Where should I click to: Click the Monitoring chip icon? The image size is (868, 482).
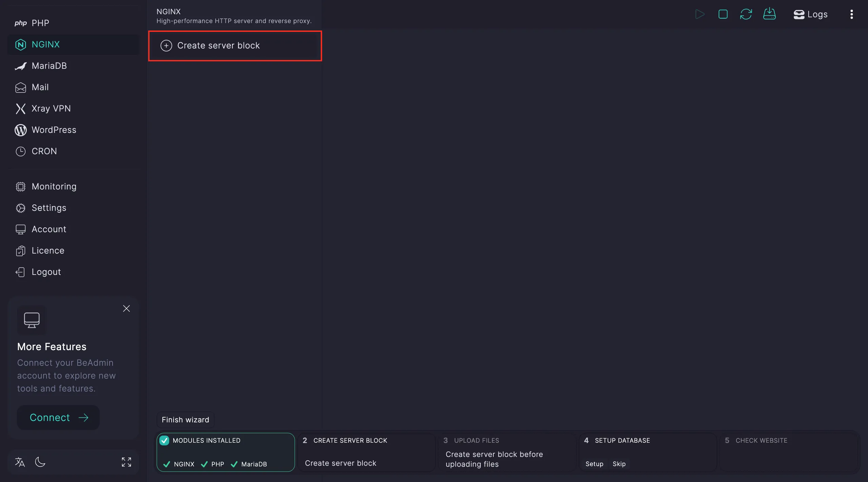coord(21,187)
